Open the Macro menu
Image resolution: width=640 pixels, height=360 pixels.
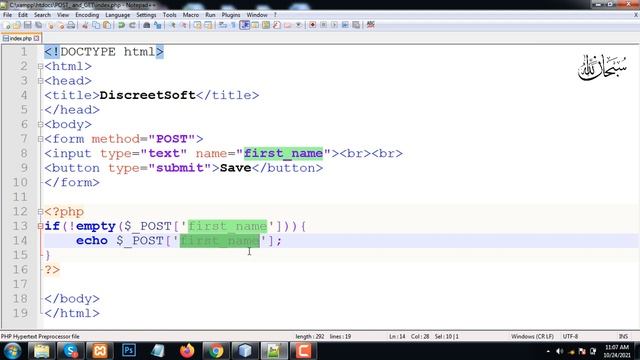(191, 15)
